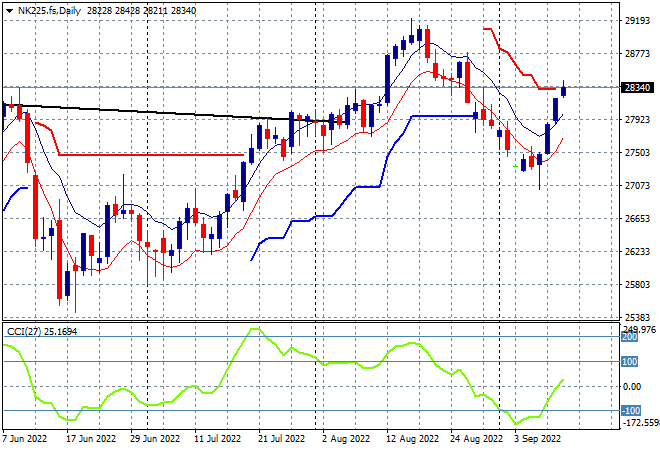Click the CCI(27) 25.1694 indicator label
This screenshot has width=660, height=450.
click(42, 332)
